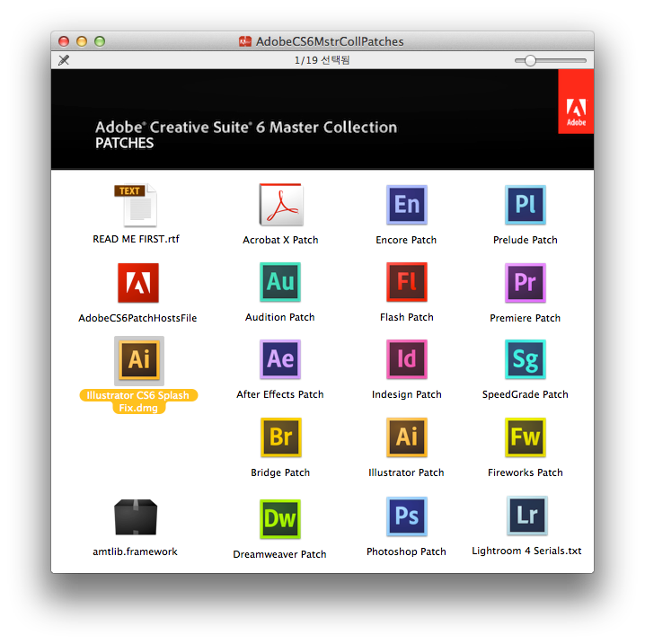
Task: Click the 'After Effects Patch' name label
Action: point(280,394)
